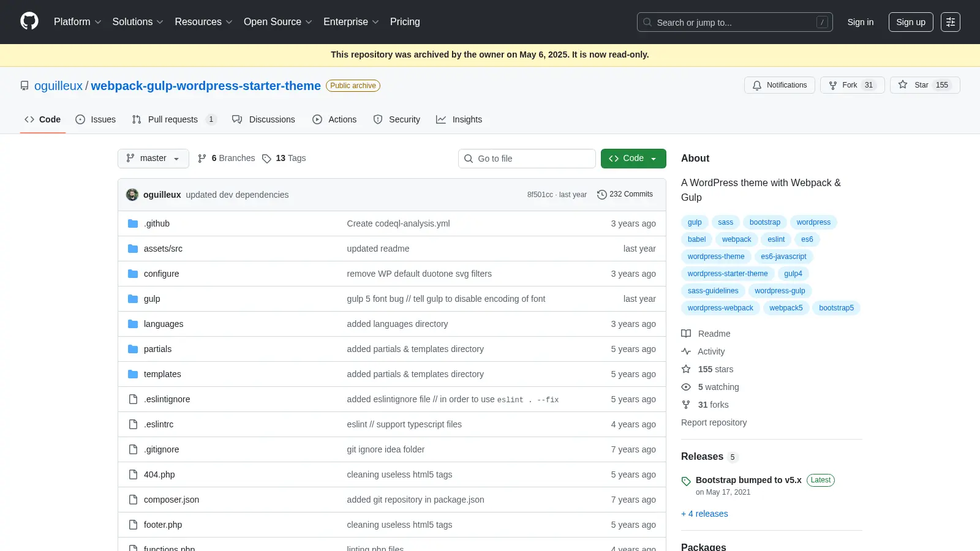The width and height of the screenshot is (980, 551).
Task: Open the oguilleux owner link
Action: click(x=58, y=86)
